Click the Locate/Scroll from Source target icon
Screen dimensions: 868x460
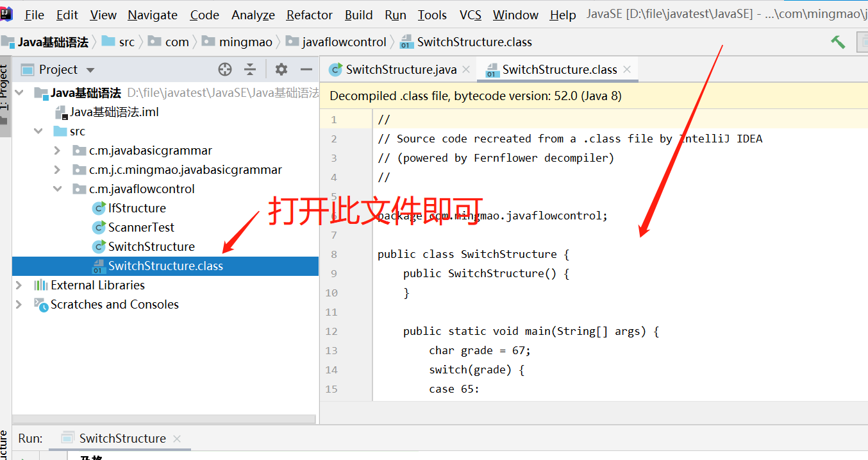[224, 69]
